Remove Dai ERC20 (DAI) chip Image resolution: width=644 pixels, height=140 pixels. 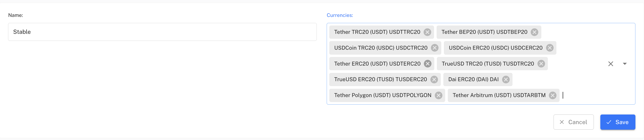[506, 79]
